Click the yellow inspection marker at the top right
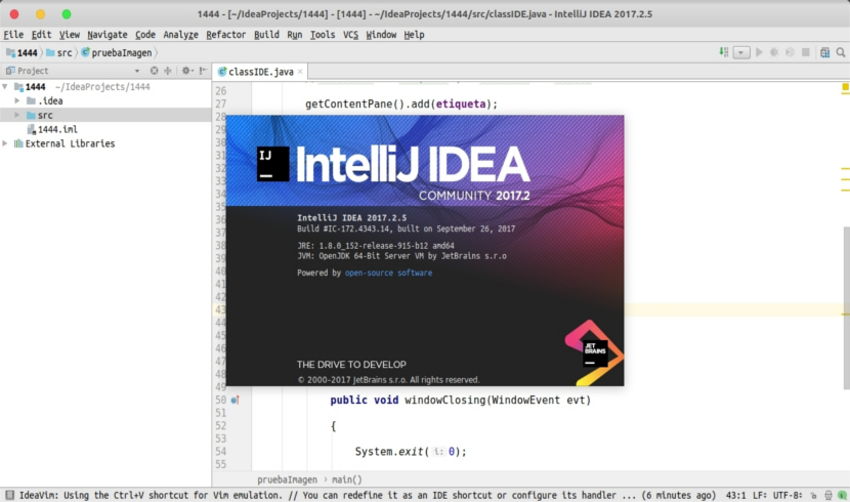850x502 pixels. point(845,87)
